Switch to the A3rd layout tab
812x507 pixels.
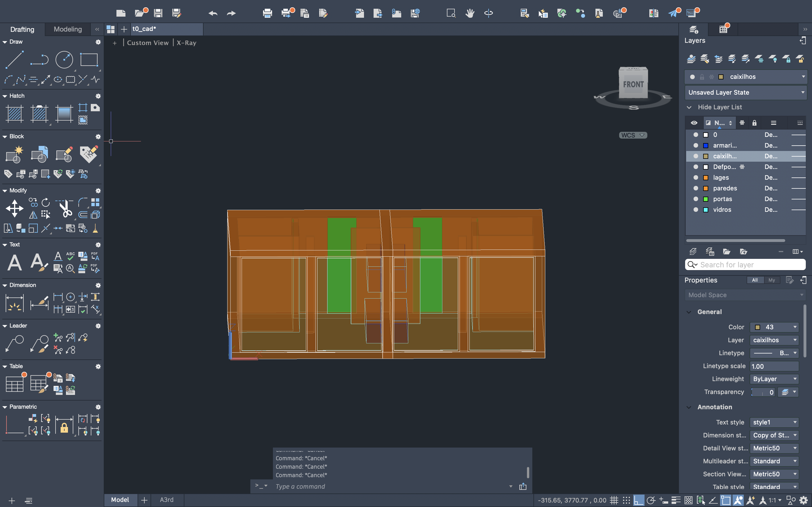tap(166, 500)
